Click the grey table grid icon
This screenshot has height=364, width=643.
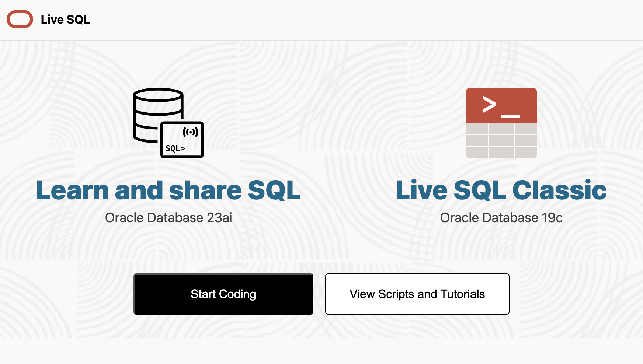[x=501, y=141]
